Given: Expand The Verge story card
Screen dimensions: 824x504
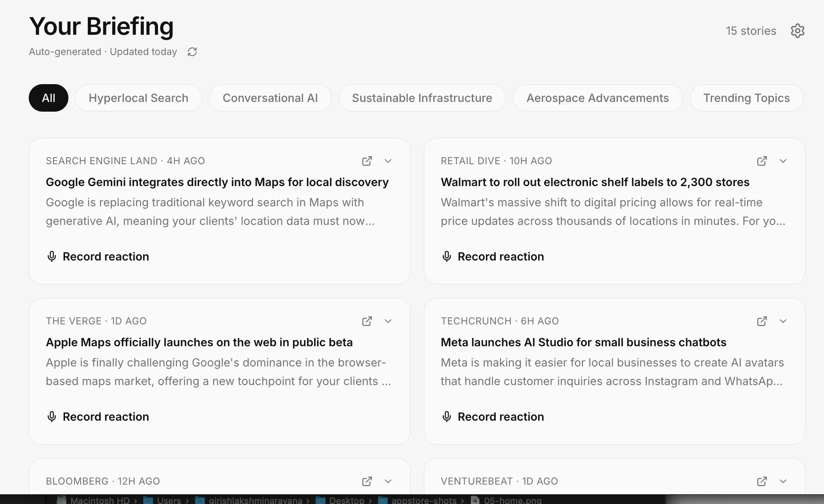Looking at the screenshot, I should [388, 321].
